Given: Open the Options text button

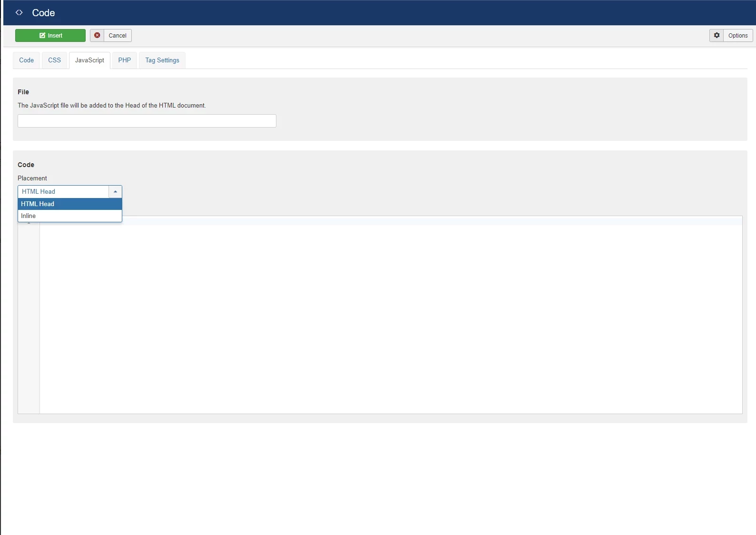Looking at the screenshot, I should (737, 36).
